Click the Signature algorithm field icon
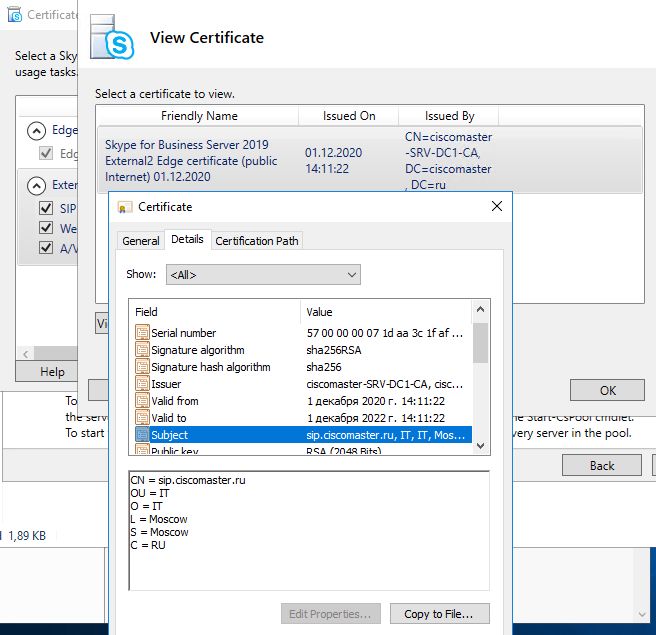Screen dimensions: 656x635 point(142,350)
